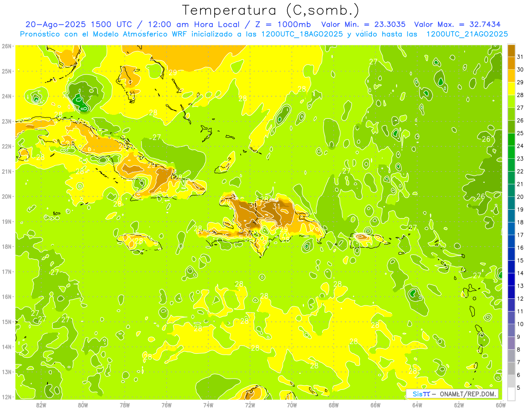Click the yellow legend swatch between 28 and 29
This screenshot has width=532, height=411.
511,88
